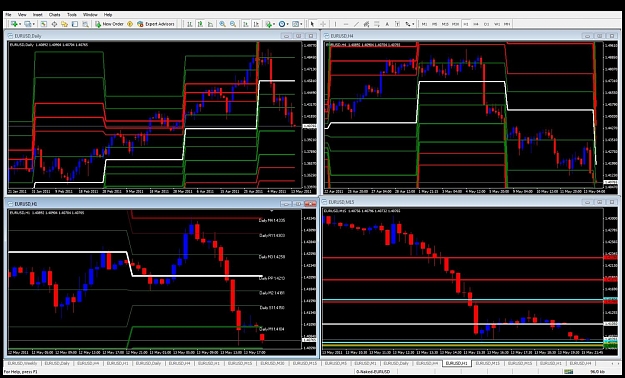Expand the Indicators dropdown arrow
The height and width of the screenshot is (378, 625).
tap(274, 24)
